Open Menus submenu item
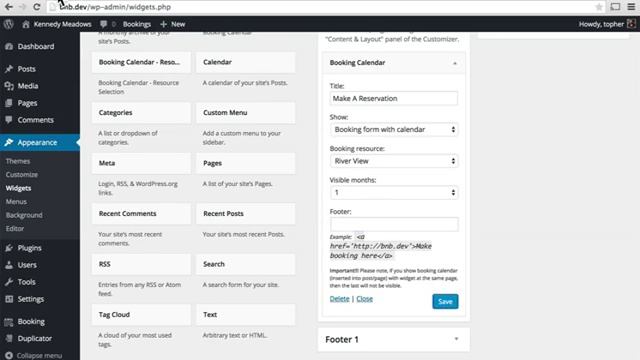 coord(16,202)
